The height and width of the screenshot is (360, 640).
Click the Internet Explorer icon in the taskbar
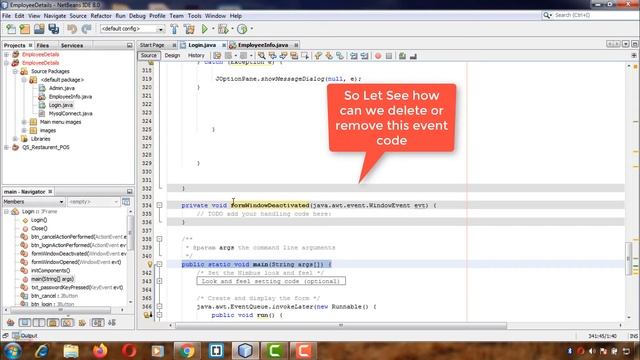click(42, 351)
